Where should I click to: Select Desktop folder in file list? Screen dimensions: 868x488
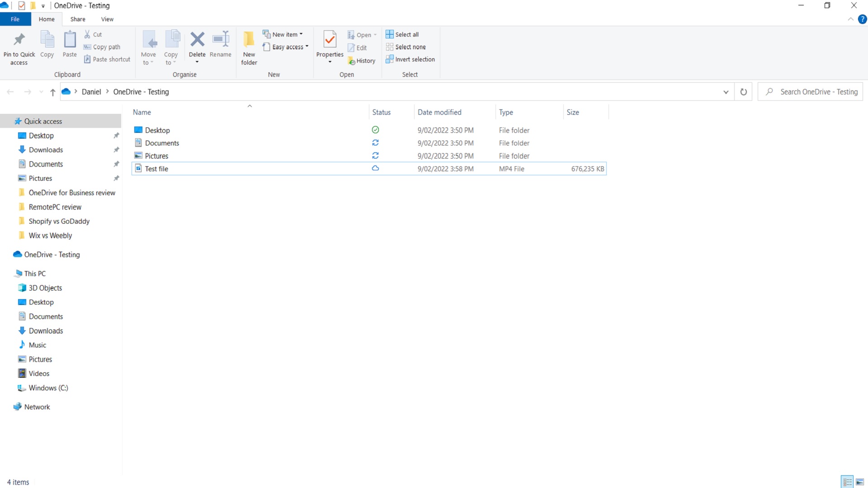tap(369, 130)
